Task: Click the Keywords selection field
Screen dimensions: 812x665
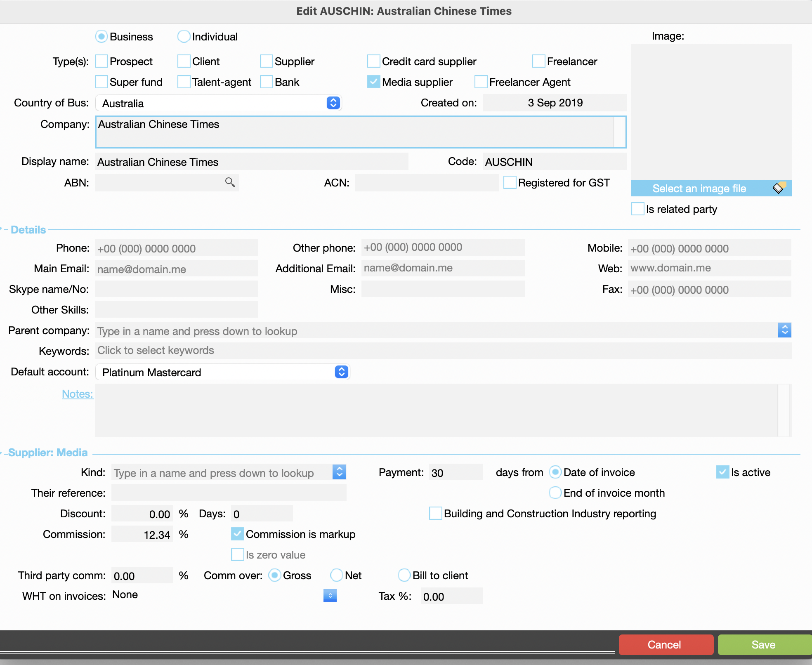Action: pos(444,351)
